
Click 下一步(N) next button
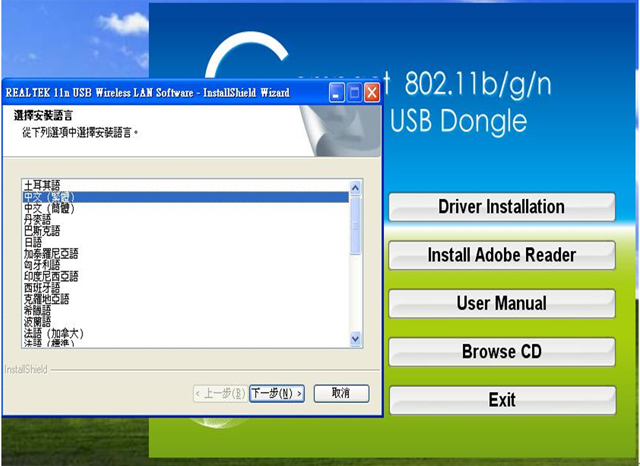(277, 393)
